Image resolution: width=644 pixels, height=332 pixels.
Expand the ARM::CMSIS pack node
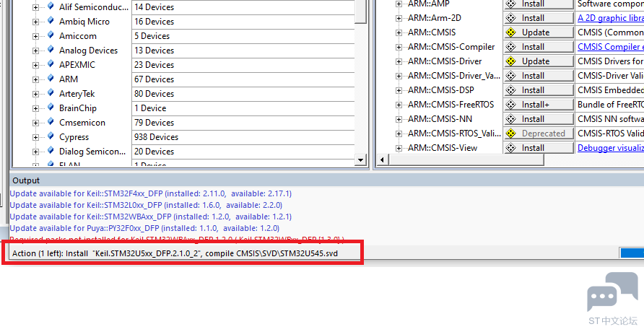[399, 32]
